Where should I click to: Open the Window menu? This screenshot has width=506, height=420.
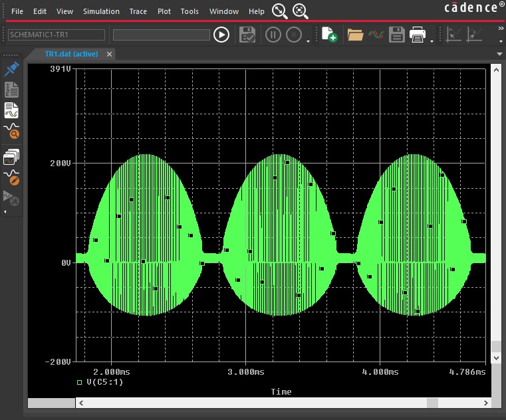tap(224, 11)
